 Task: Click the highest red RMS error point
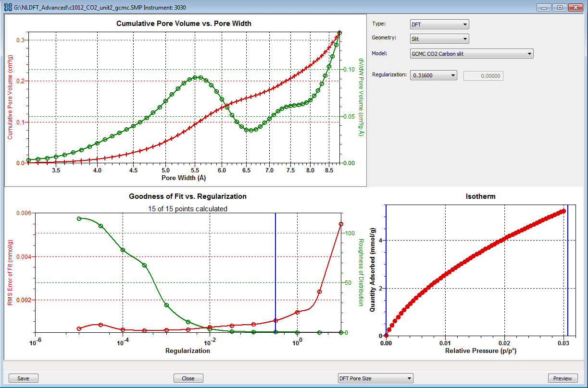coord(341,224)
